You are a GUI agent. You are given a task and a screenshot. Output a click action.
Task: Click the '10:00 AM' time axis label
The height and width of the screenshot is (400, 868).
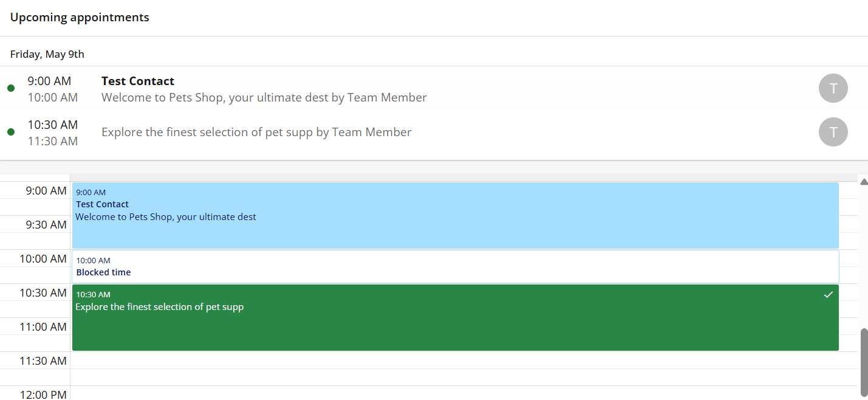tap(43, 259)
